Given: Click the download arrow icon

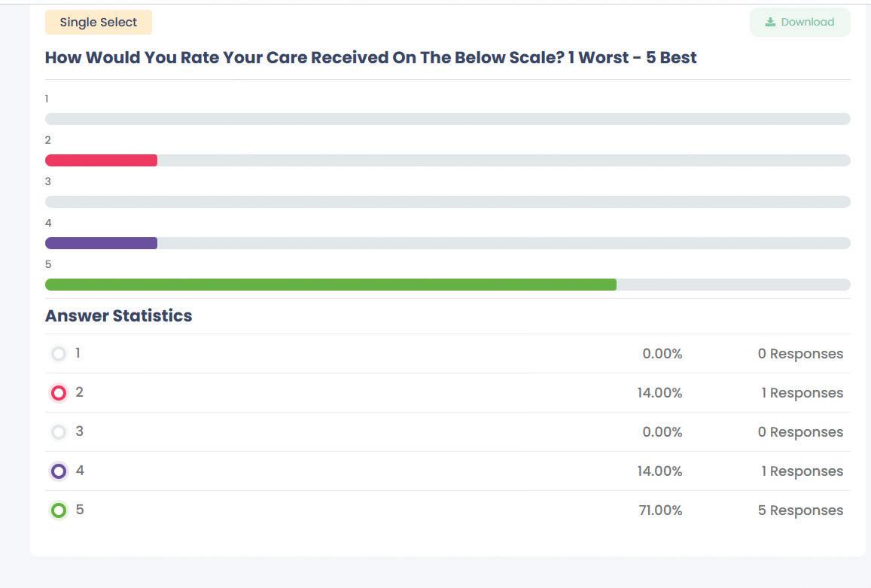Looking at the screenshot, I should (x=770, y=23).
